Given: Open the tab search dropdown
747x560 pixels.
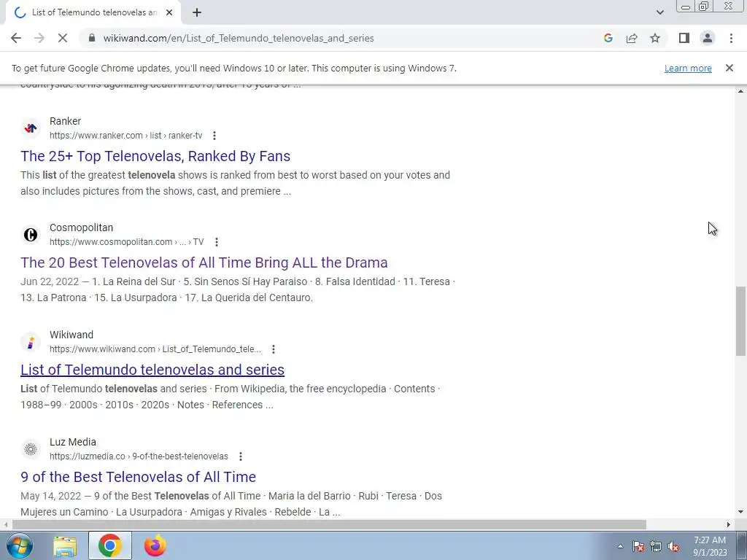Looking at the screenshot, I should (x=659, y=12).
